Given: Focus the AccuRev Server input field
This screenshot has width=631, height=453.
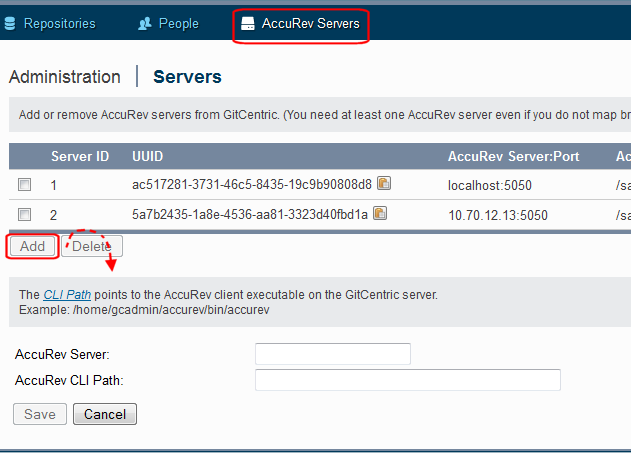Looking at the screenshot, I should [333, 354].
